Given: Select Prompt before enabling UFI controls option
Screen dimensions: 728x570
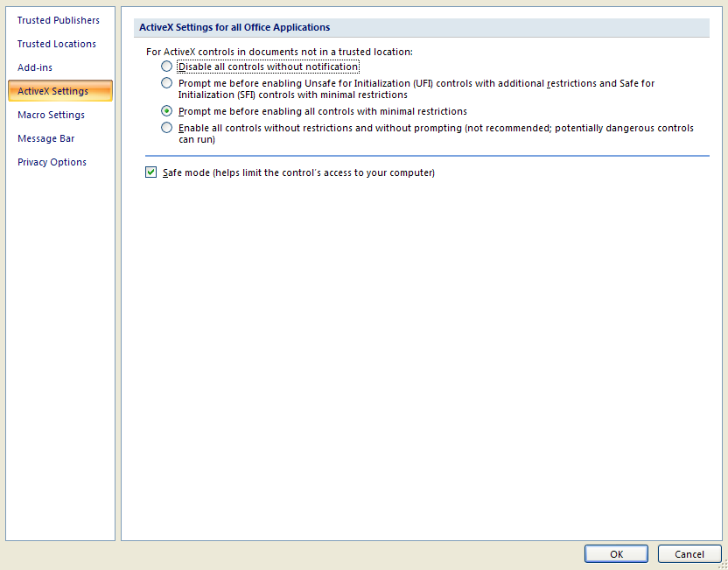Looking at the screenshot, I should click(166, 83).
